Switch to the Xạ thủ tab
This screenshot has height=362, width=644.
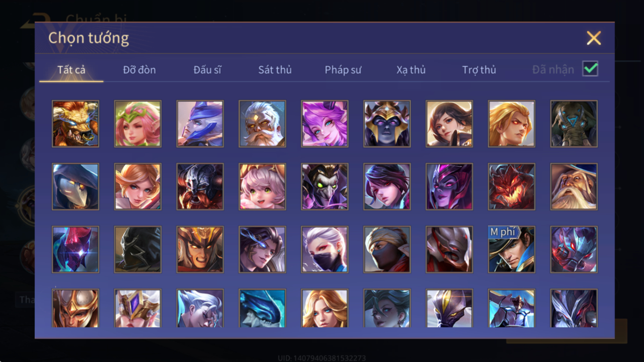tap(411, 70)
